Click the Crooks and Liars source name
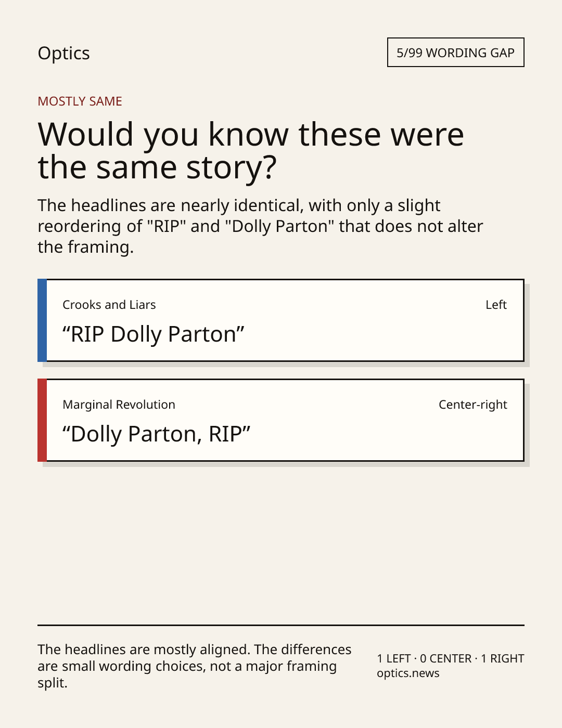 (109, 305)
